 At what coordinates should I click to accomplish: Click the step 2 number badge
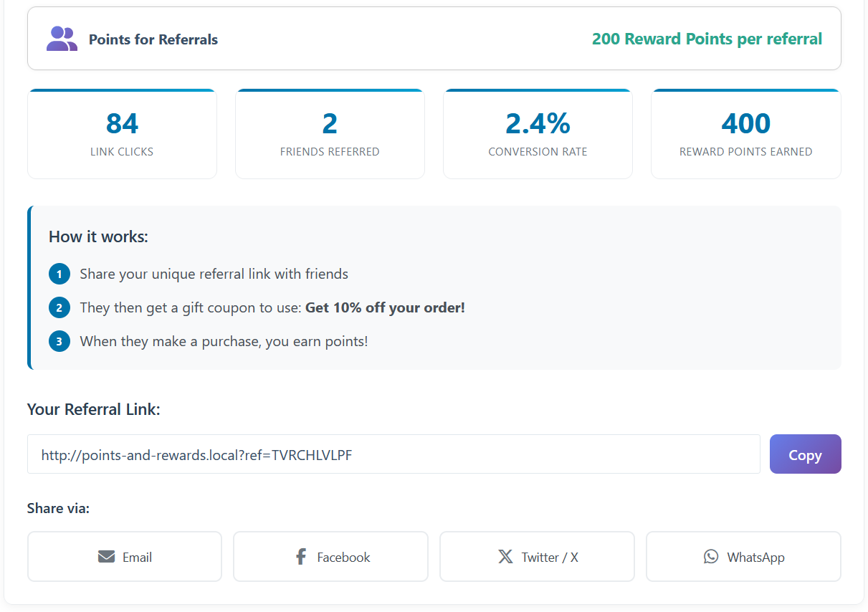coord(59,308)
